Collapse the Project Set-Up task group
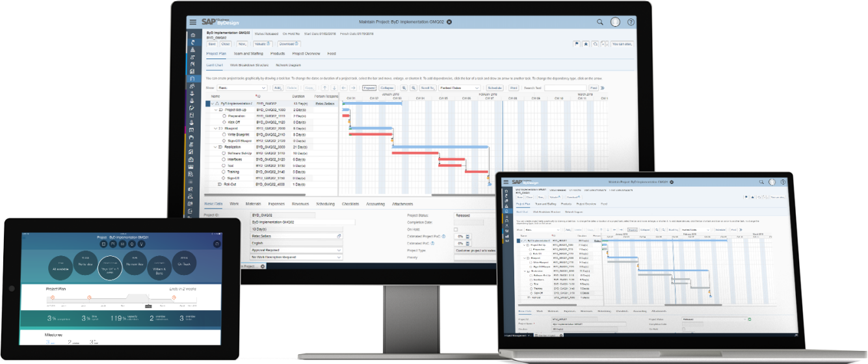The height and width of the screenshot is (364, 868). click(x=215, y=110)
